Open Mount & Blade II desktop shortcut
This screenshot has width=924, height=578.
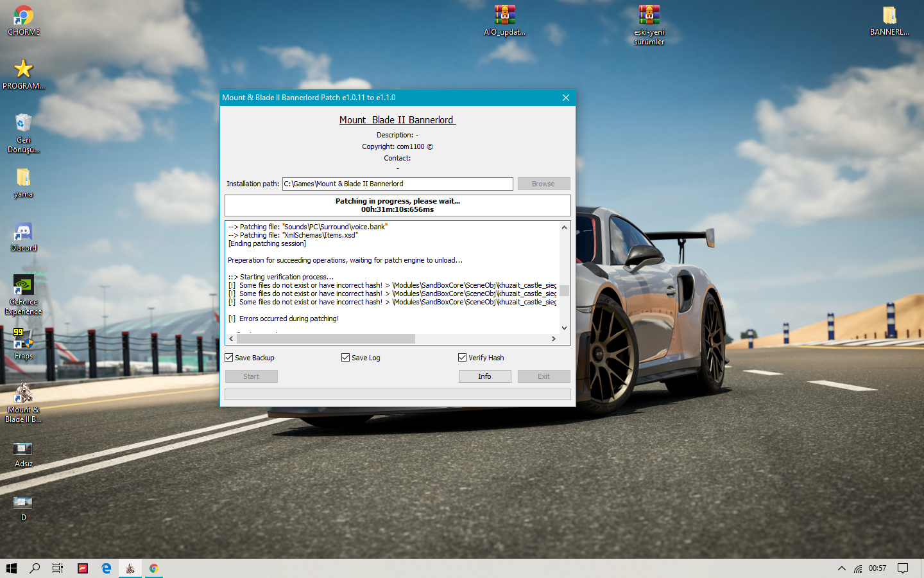point(24,403)
